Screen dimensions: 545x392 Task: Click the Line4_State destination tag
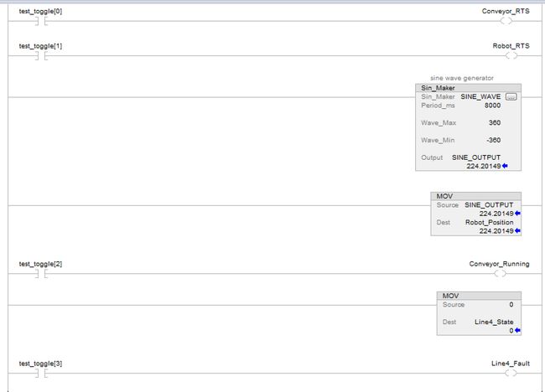pos(494,322)
